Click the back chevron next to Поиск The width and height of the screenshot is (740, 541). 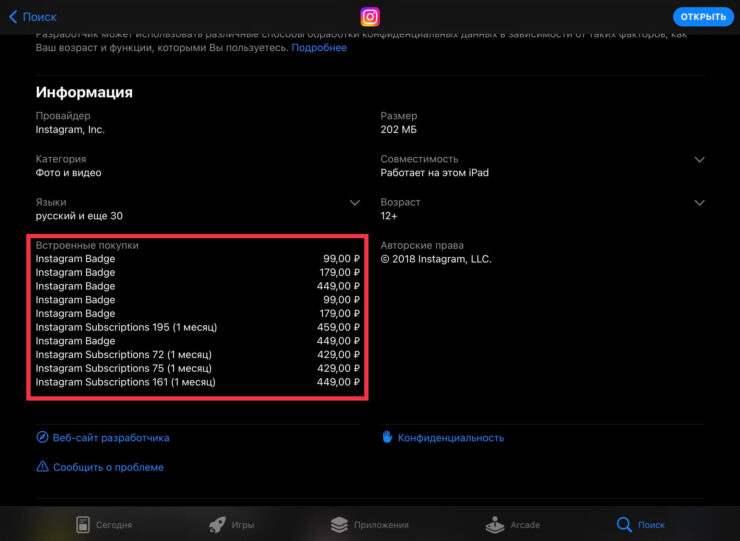13,17
